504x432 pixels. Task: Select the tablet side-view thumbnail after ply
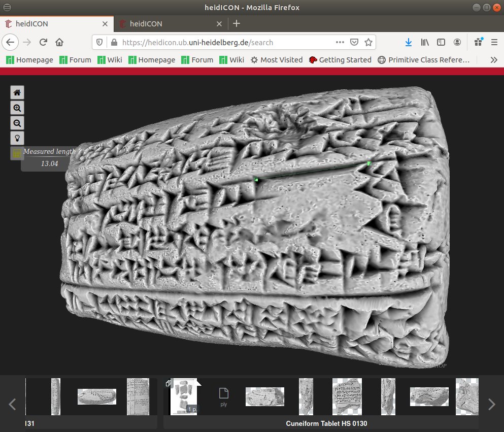click(265, 396)
